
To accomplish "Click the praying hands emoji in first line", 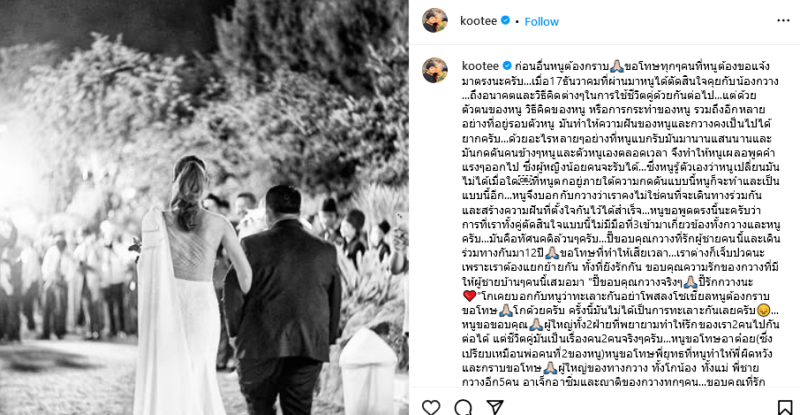I will (616, 66).
